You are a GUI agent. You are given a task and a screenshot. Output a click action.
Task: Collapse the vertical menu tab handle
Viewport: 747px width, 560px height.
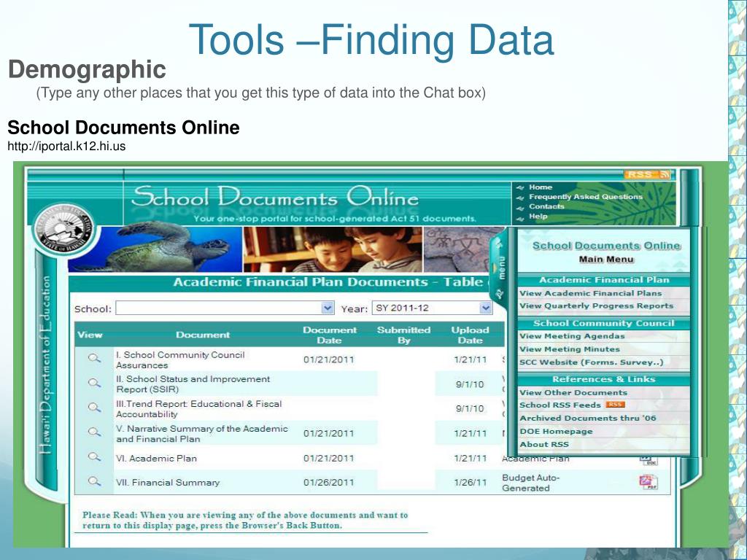pos(500,269)
